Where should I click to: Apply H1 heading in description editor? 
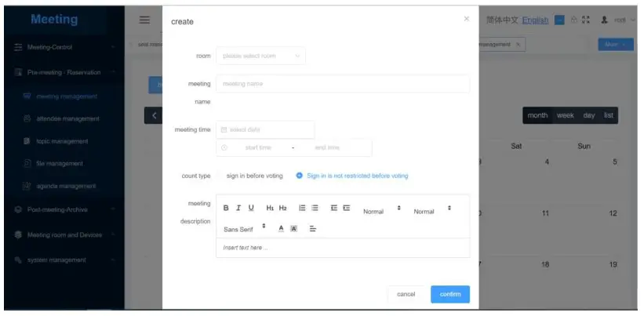coord(270,208)
